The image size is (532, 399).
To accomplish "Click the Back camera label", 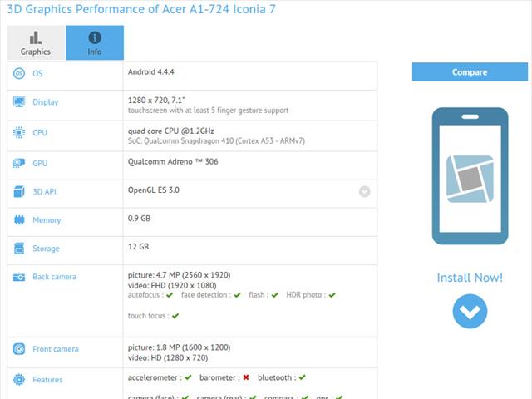I will pyautogui.click(x=54, y=277).
